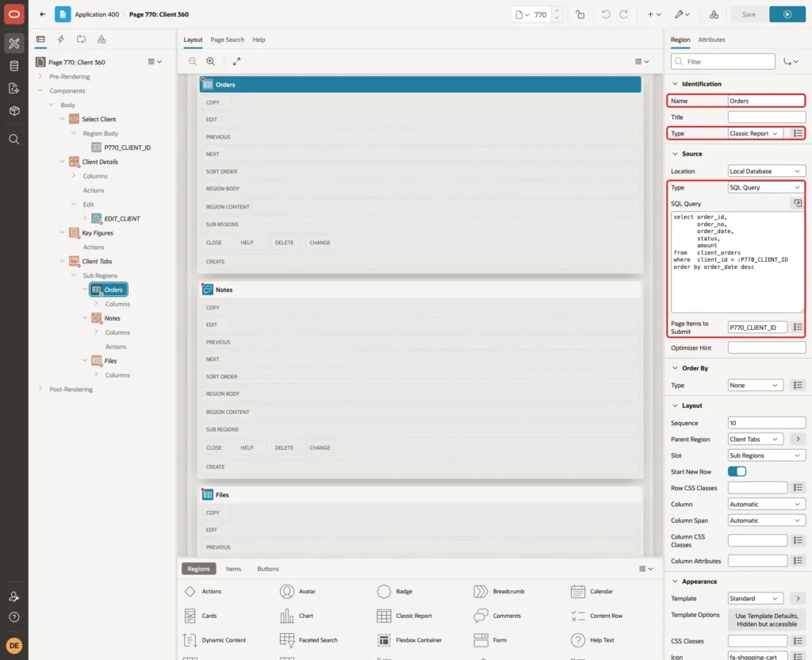
Task: Open the Help tab
Action: tap(259, 40)
